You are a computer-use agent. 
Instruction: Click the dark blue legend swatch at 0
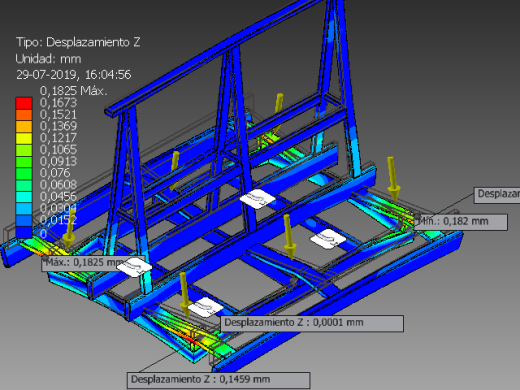[x=24, y=232]
